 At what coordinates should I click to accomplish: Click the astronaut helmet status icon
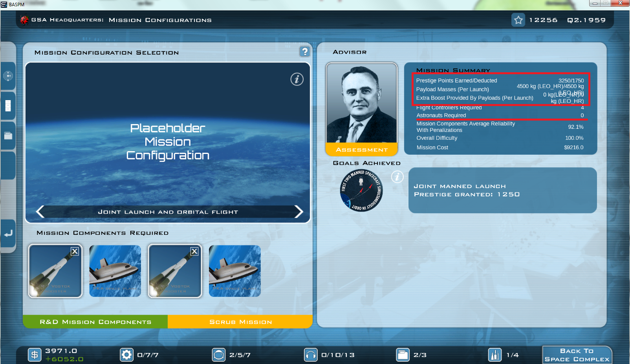(x=219, y=355)
